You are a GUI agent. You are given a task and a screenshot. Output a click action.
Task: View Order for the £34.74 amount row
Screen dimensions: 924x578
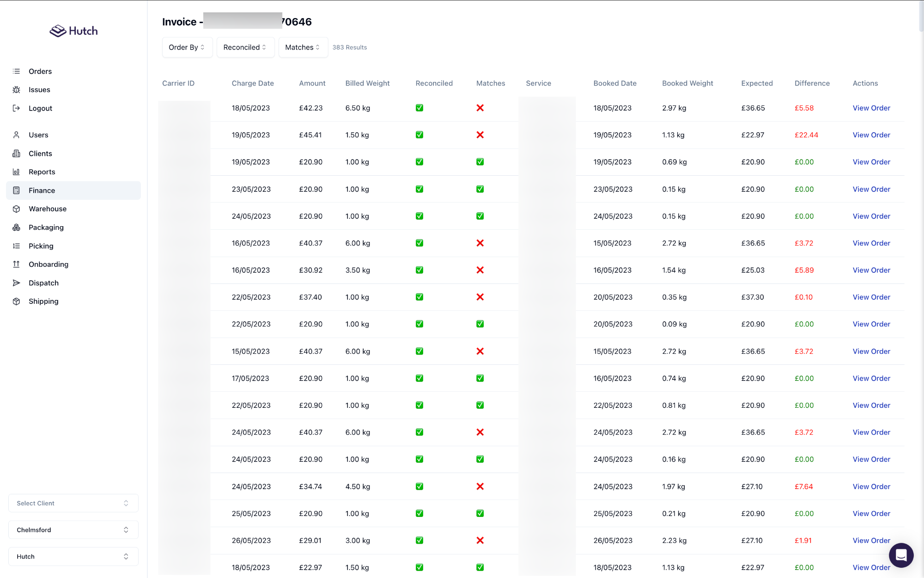tap(871, 486)
